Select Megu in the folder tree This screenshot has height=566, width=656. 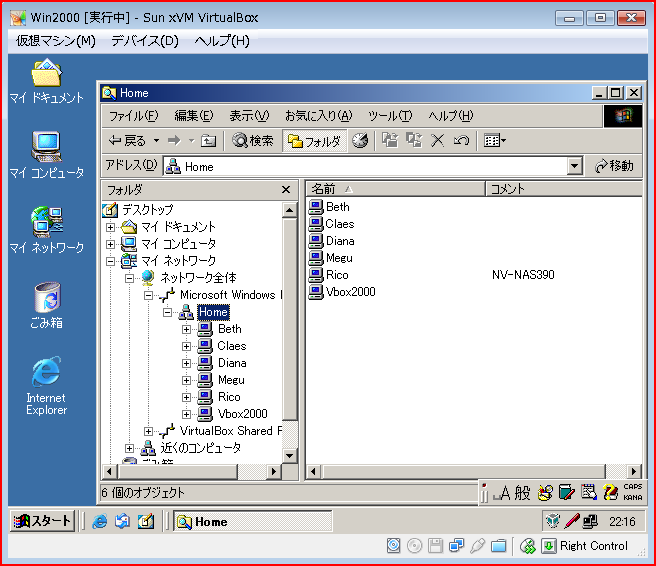[x=231, y=380]
